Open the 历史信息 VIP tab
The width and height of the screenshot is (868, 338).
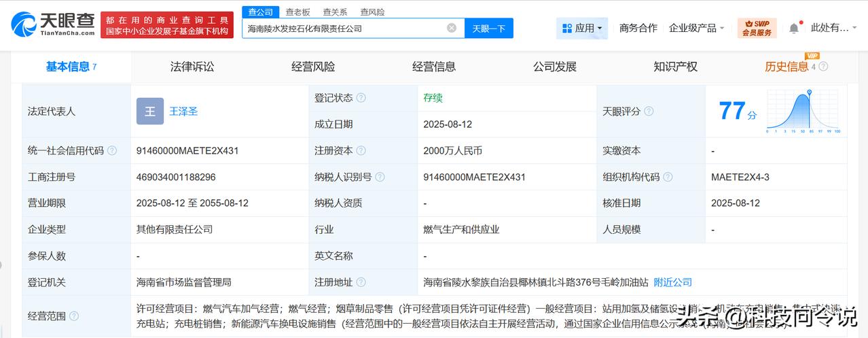pos(787,67)
